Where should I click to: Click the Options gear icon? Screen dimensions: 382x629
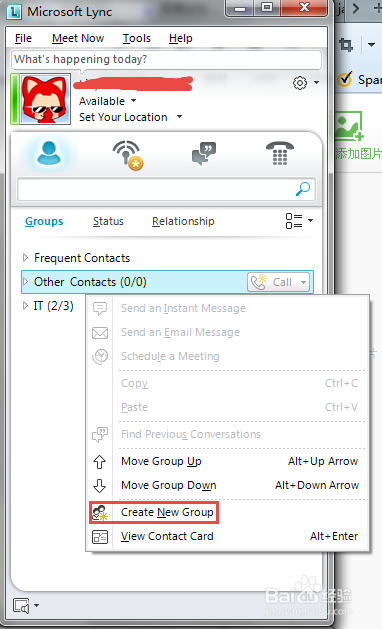(300, 83)
